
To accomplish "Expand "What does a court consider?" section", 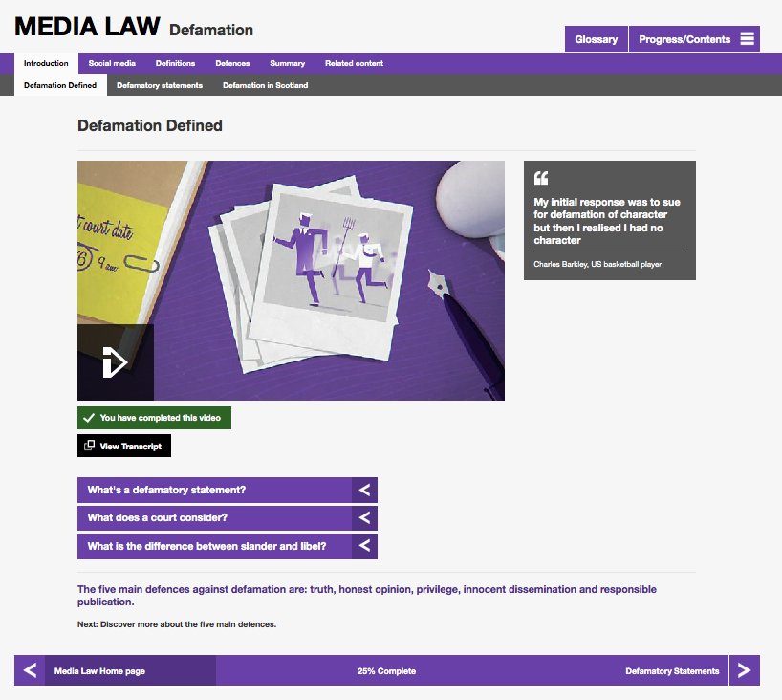I will [x=227, y=518].
